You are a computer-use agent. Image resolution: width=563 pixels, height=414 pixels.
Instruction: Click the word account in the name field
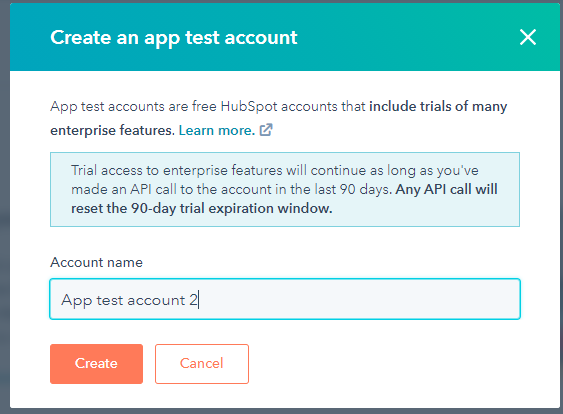point(156,300)
